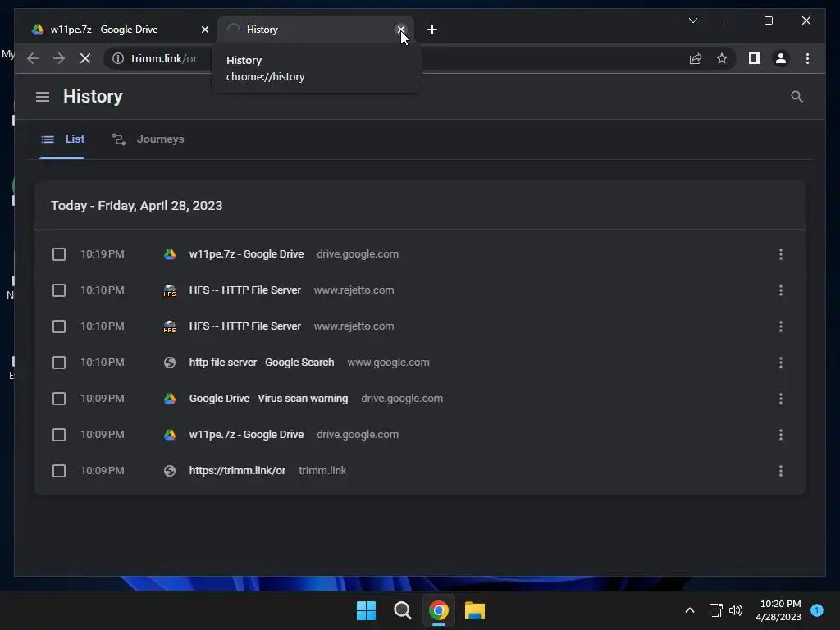
Task: Open the Windows Start menu
Action: pyautogui.click(x=367, y=610)
